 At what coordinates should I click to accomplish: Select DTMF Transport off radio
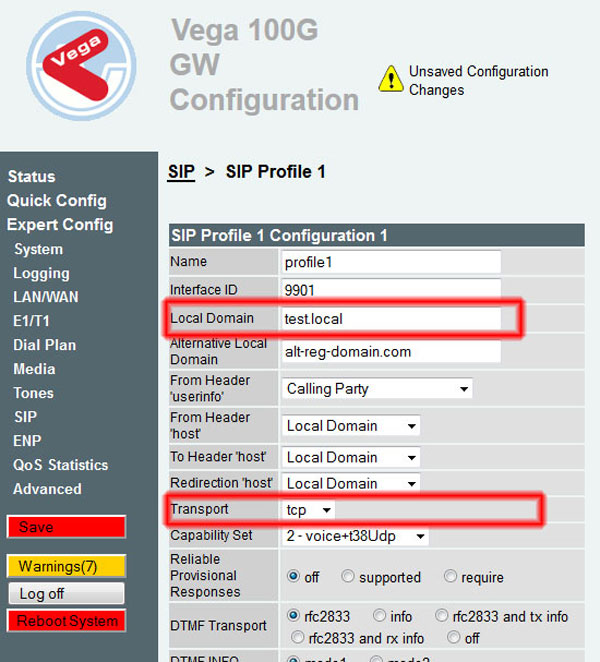(x=453, y=637)
